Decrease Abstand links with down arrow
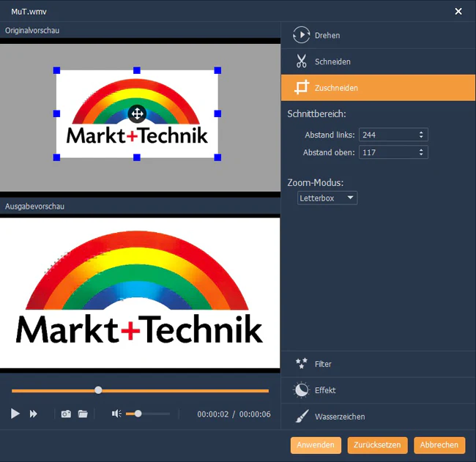The height and width of the screenshot is (462, 476). [x=421, y=137]
